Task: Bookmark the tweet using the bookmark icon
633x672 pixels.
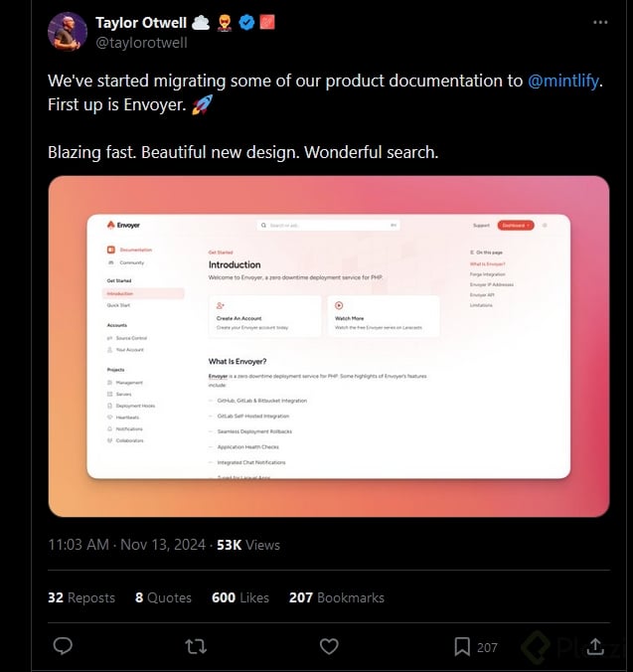Action: (462, 646)
